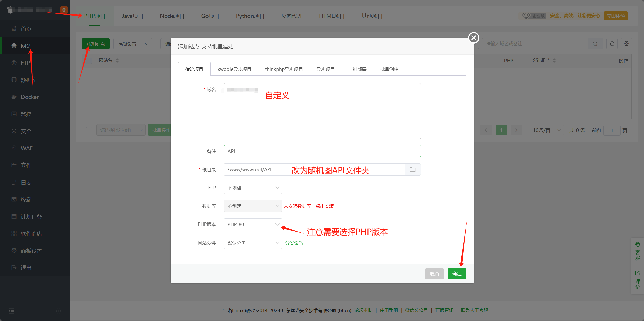The width and height of the screenshot is (644, 321).
Task: Open Docker from the sidebar
Action: (x=30, y=97)
